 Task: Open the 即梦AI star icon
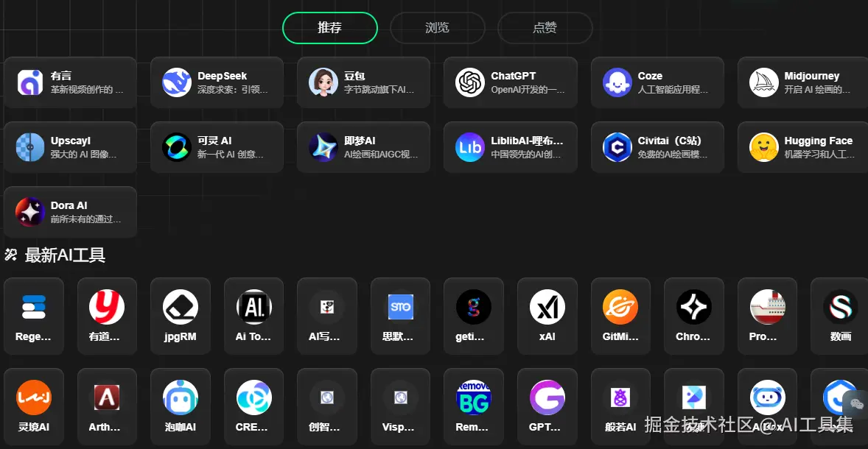323,147
